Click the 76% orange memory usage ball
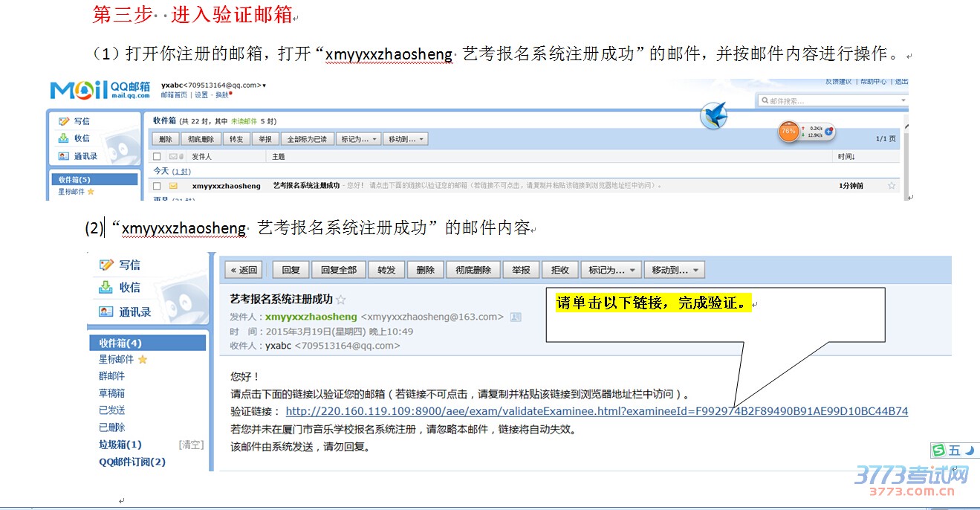Image resolution: width=980 pixels, height=510 pixels. [x=788, y=131]
